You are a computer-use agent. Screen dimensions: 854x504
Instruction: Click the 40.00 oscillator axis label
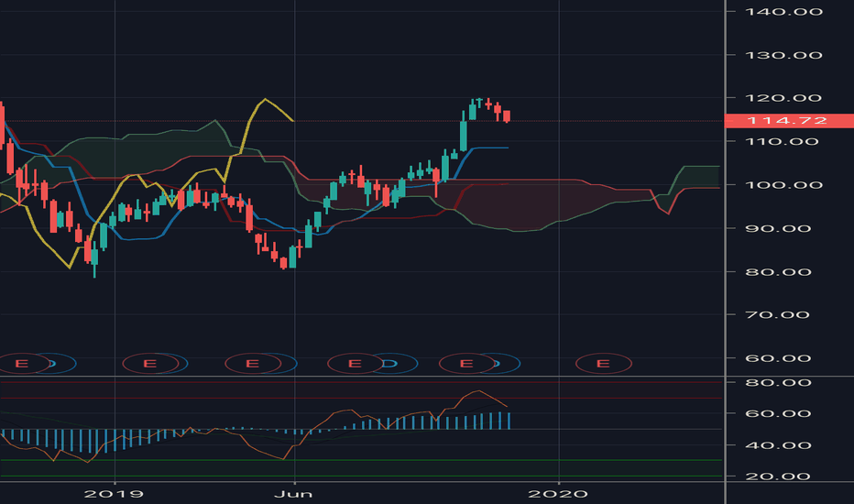pos(778,445)
